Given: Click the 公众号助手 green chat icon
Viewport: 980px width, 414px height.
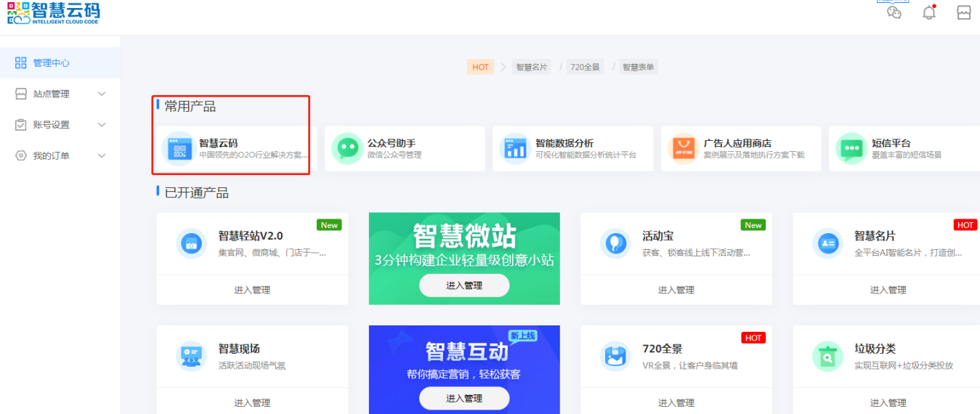Looking at the screenshot, I should (347, 148).
